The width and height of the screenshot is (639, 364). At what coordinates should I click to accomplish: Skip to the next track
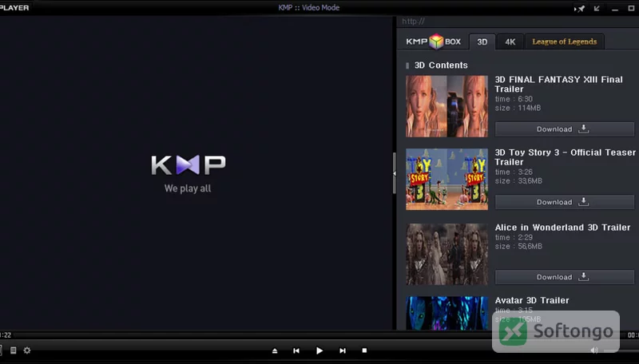click(343, 350)
